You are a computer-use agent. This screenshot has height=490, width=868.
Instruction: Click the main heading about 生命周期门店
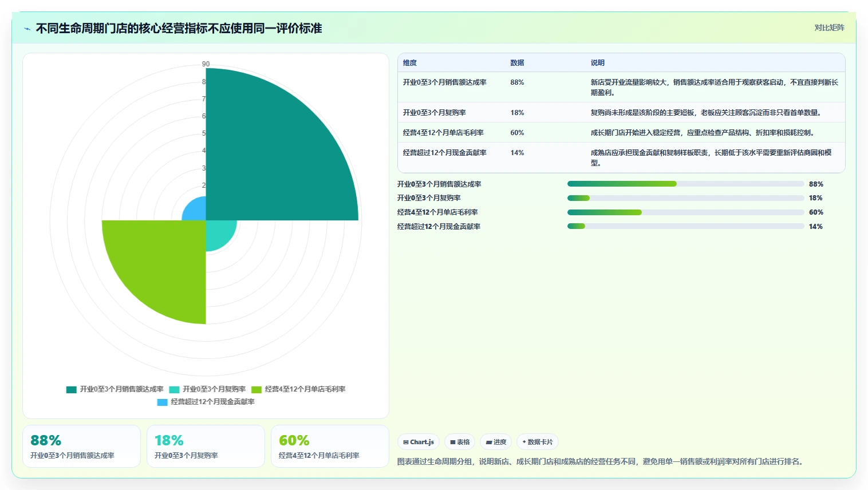tap(179, 28)
